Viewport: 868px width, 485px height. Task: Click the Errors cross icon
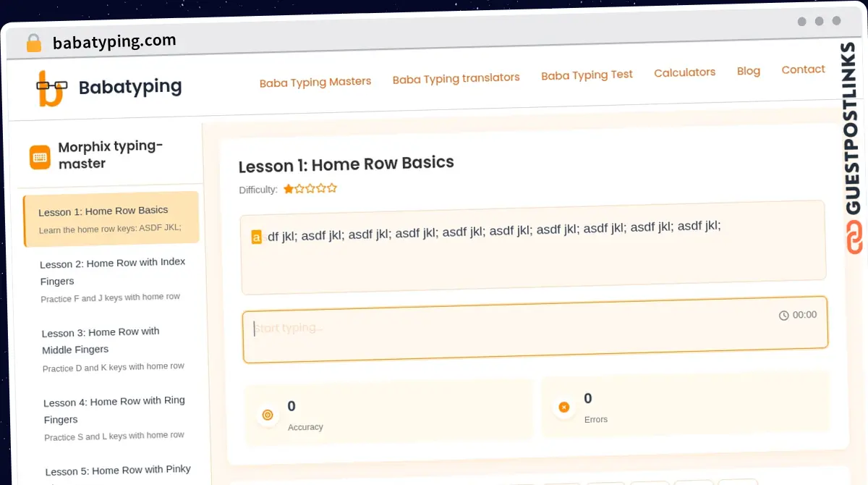564,408
